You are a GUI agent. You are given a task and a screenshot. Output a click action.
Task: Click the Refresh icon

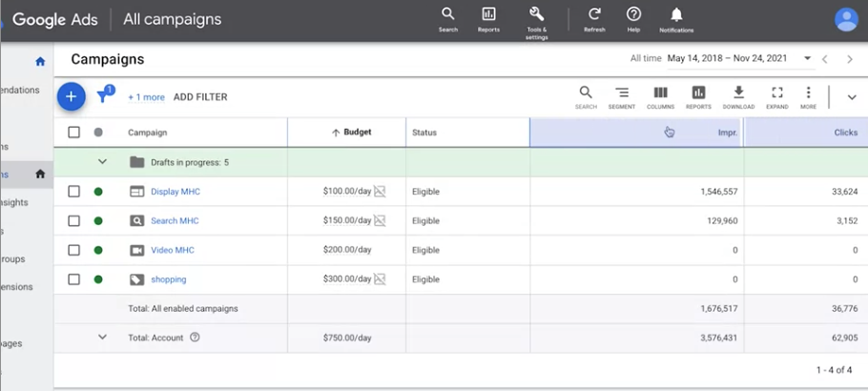coord(594,19)
